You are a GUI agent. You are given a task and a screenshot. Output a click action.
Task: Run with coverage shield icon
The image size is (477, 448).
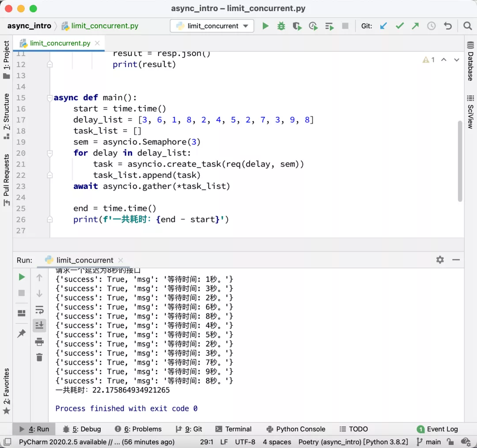click(297, 26)
